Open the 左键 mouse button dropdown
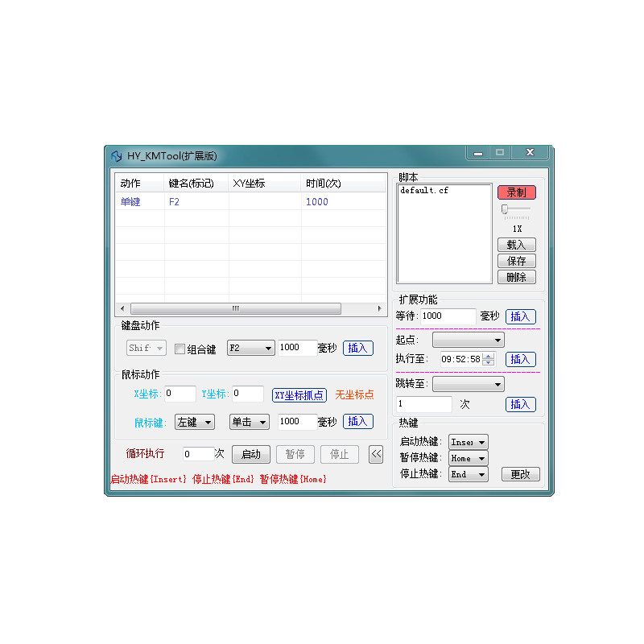The height and width of the screenshot is (644, 644). tap(195, 422)
